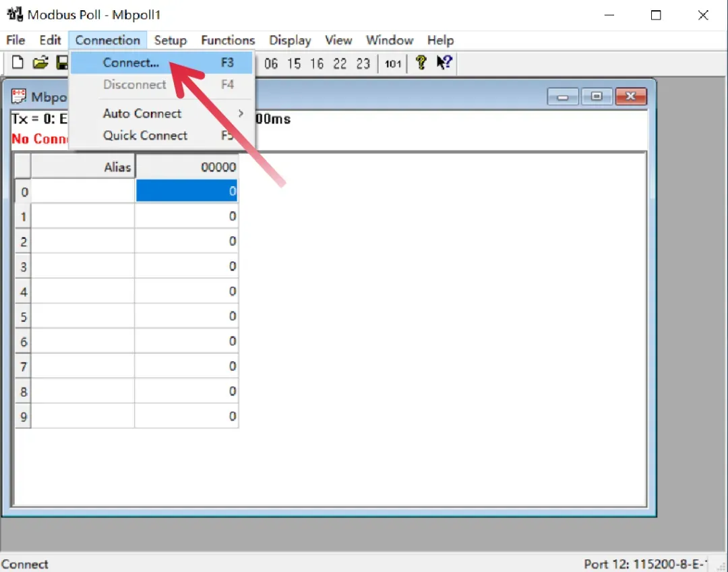Image resolution: width=728 pixels, height=572 pixels.
Task: Open the Window menu
Action: click(390, 40)
